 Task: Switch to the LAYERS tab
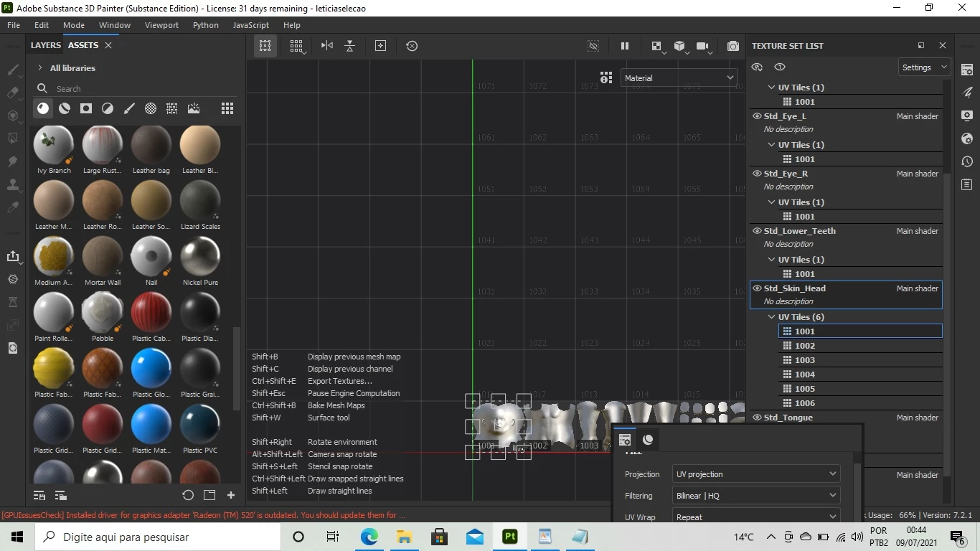(45, 45)
